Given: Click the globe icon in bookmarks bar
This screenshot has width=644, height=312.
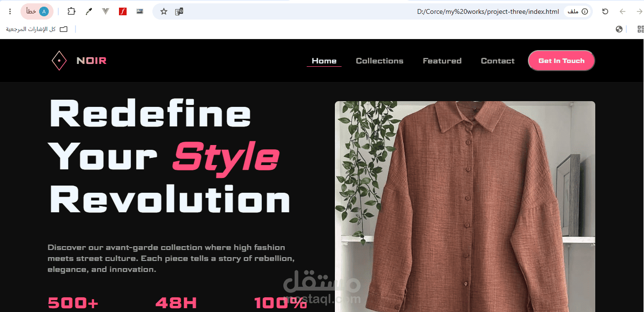Looking at the screenshot, I should pos(620,29).
